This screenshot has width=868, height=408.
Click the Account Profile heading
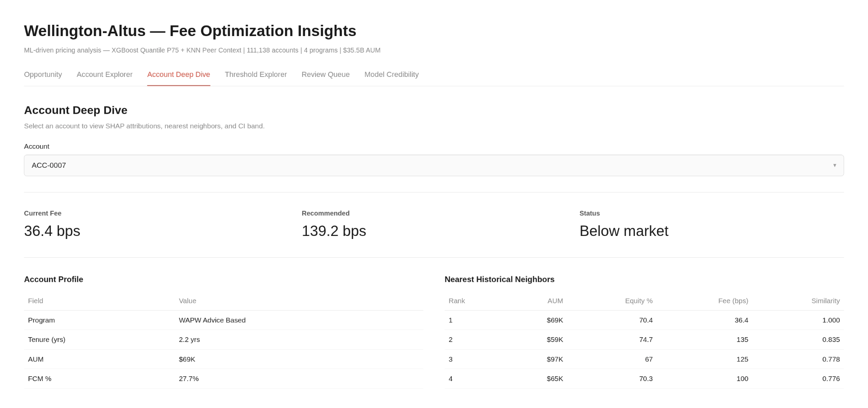54,279
